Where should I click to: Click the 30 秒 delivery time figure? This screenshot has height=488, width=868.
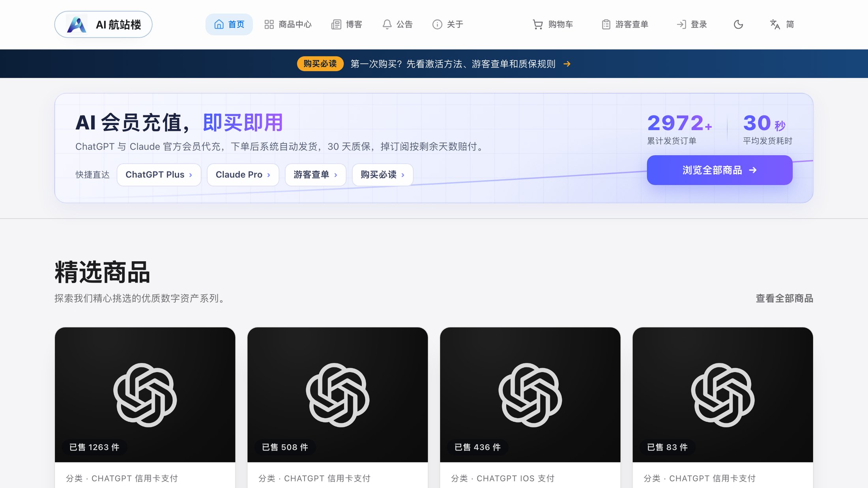pos(765,123)
